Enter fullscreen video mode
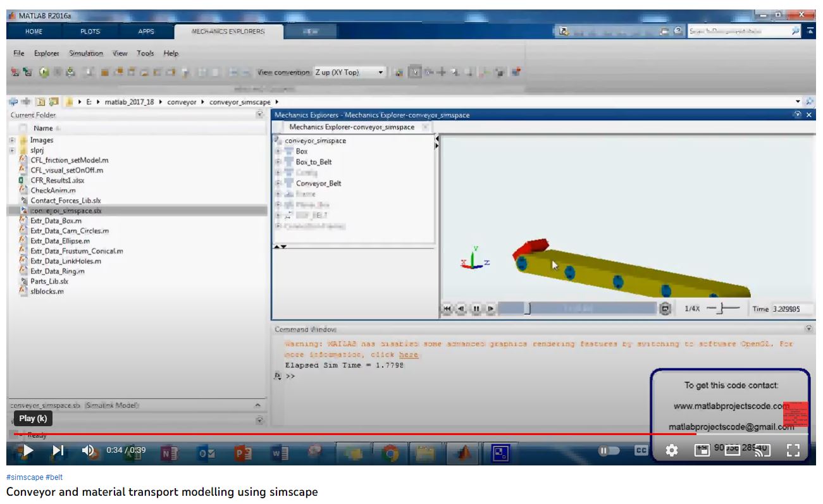Screen dimensions: 823x504 point(793,450)
